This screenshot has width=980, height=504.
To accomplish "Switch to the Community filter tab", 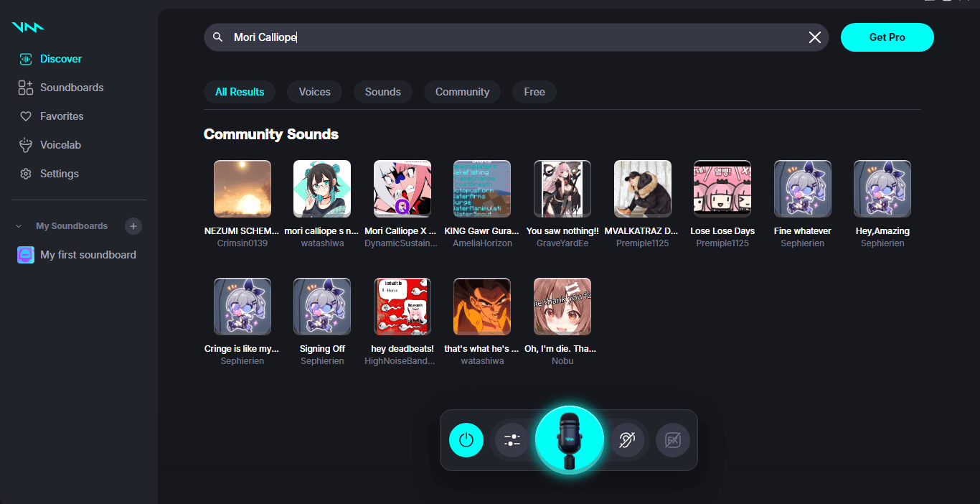I will (462, 92).
